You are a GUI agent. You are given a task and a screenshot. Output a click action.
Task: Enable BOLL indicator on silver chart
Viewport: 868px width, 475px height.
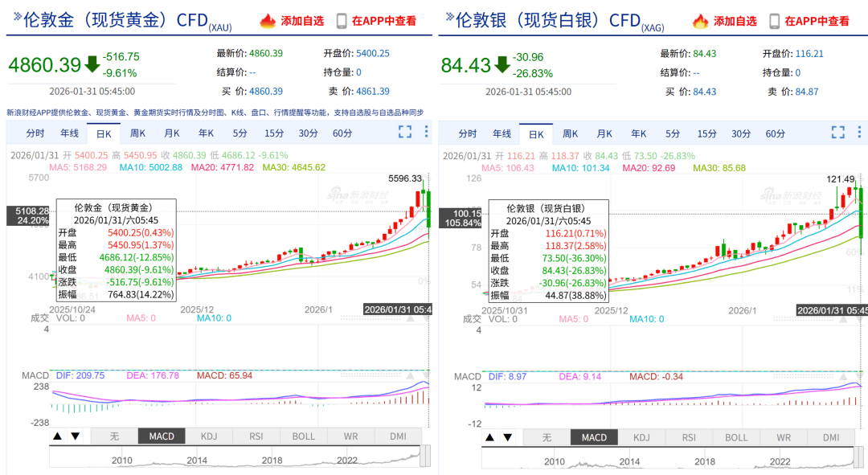pos(736,436)
